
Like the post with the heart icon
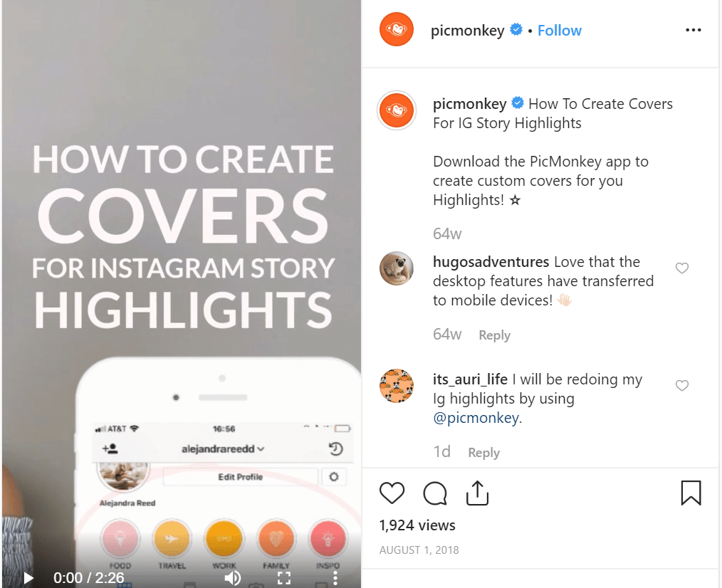pyautogui.click(x=392, y=493)
